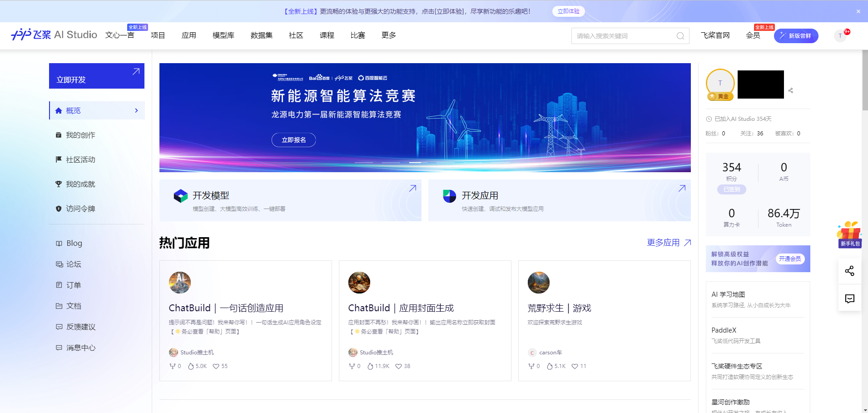The width and height of the screenshot is (868, 413).
Task: Click the arrow icon on the 开发应用 card
Action: [682, 188]
